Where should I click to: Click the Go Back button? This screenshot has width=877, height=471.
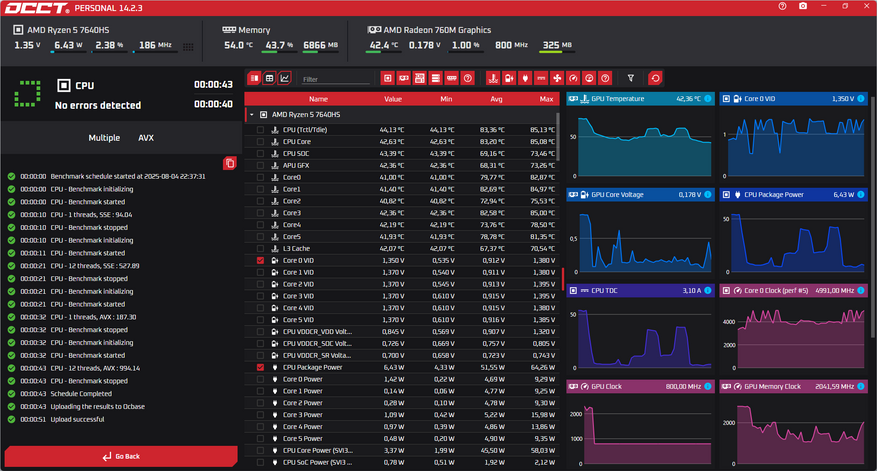[x=121, y=456]
